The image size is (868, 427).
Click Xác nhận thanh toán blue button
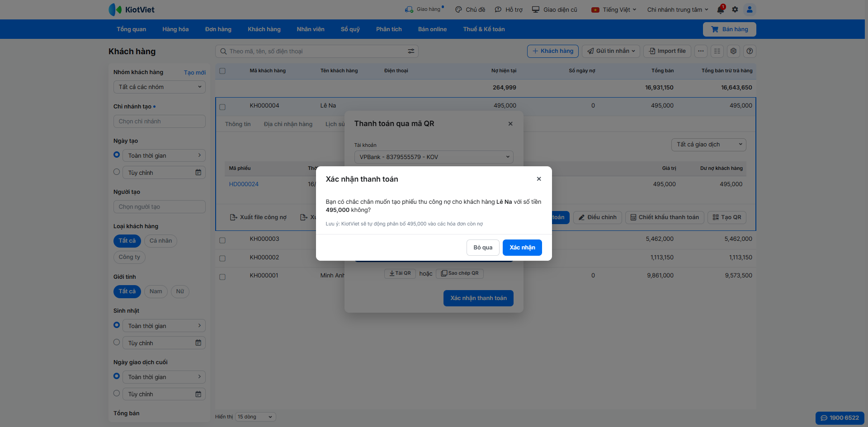click(x=478, y=298)
